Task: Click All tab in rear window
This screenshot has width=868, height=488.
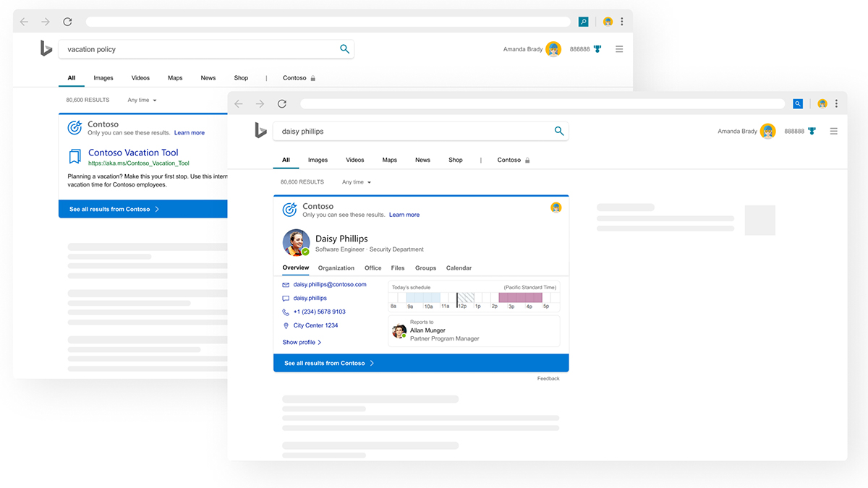Action: [72, 78]
